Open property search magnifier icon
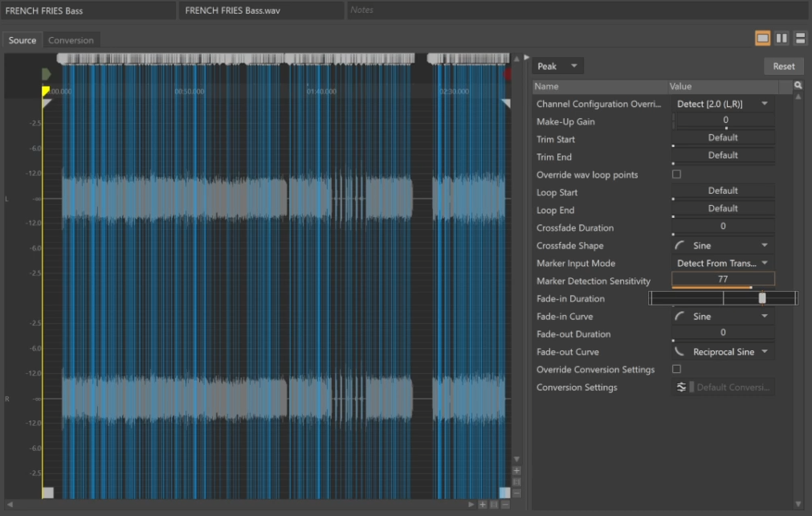This screenshot has height=516, width=812. (798, 85)
